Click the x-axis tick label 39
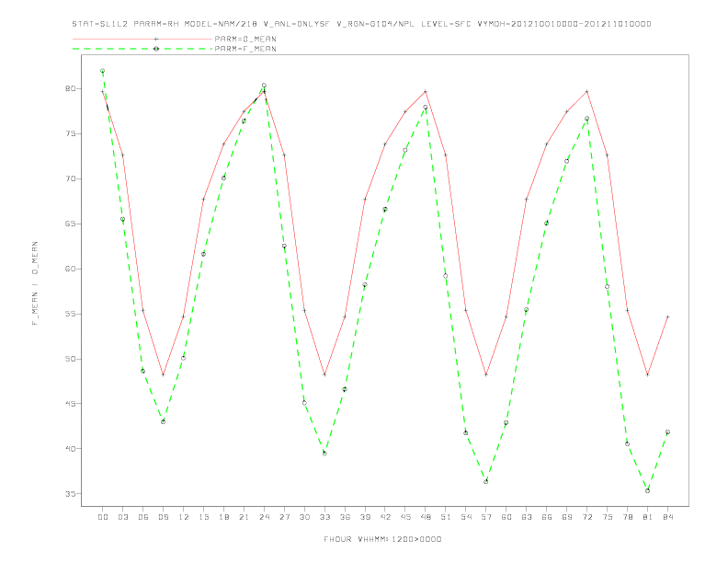The image size is (728, 563). [365, 517]
